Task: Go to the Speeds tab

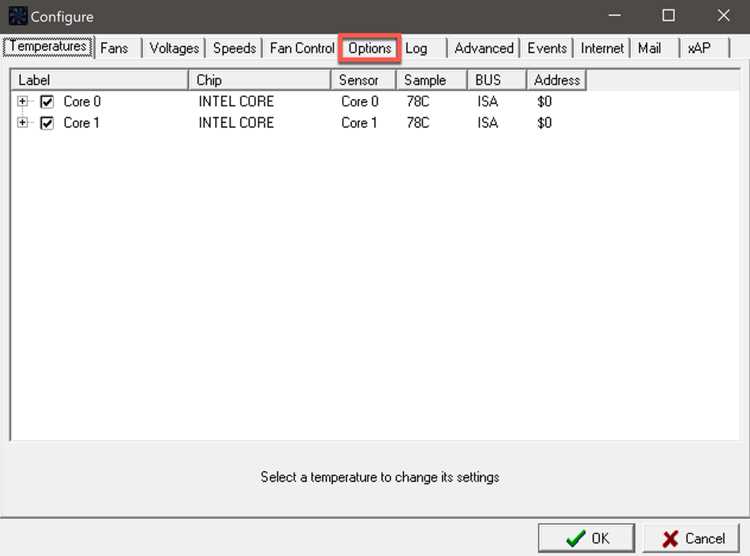Action: coord(234,48)
